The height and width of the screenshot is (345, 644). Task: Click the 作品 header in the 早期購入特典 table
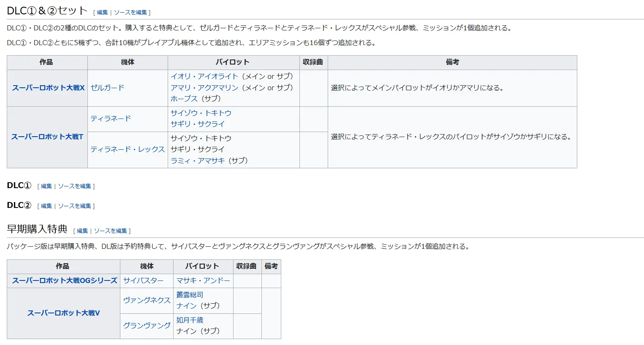62,266
